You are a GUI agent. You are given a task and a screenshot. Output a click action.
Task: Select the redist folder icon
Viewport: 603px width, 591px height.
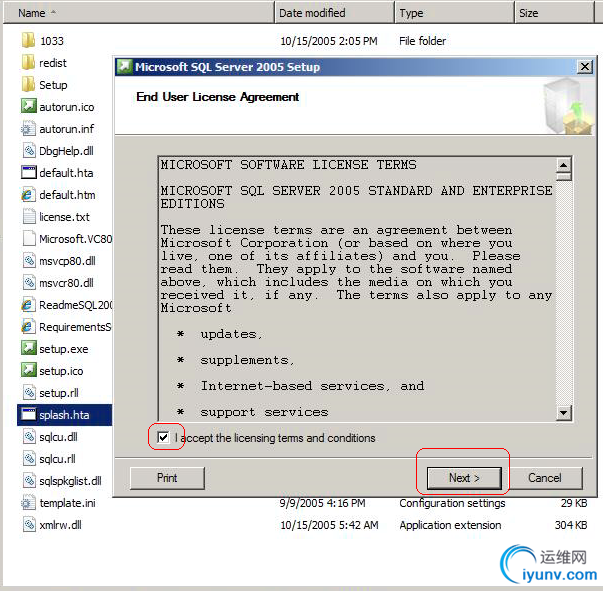(x=28, y=62)
